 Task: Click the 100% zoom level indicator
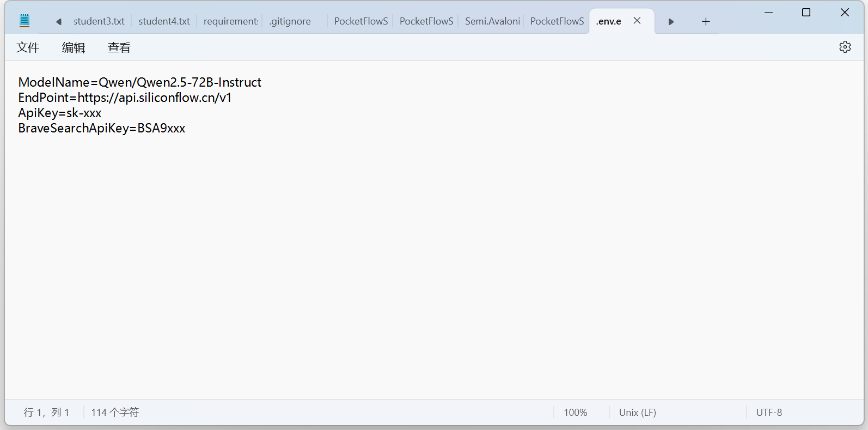pyautogui.click(x=575, y=413)
